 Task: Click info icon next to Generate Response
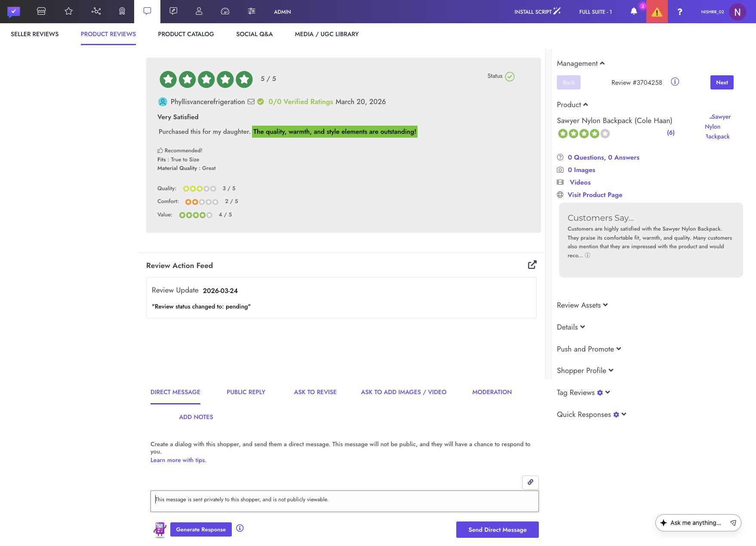[x=240, y=528]
